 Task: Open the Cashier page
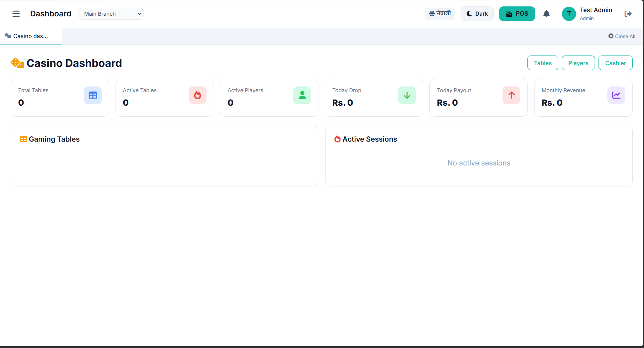click(615, 63)
